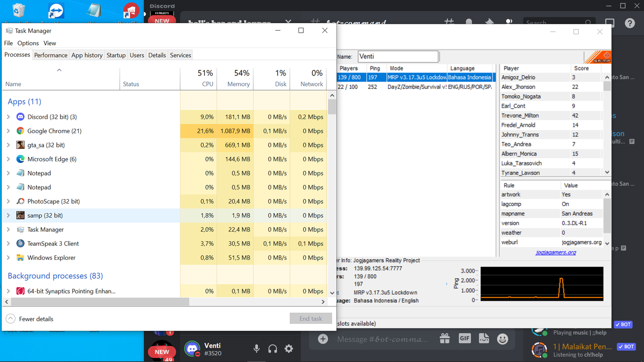Expand the PhotoScape (32 bit) process

8,201
